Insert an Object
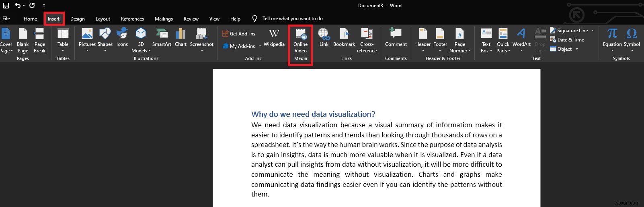The height and width of the screenshot is (207, 644). pos(561,49)
